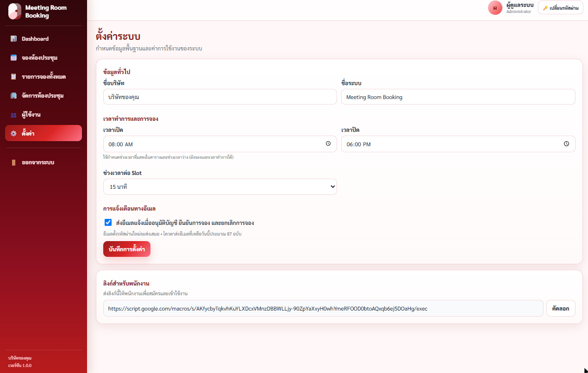
Task: Click the ผู้ดูแลระบบ user name text
Action: 520,5
